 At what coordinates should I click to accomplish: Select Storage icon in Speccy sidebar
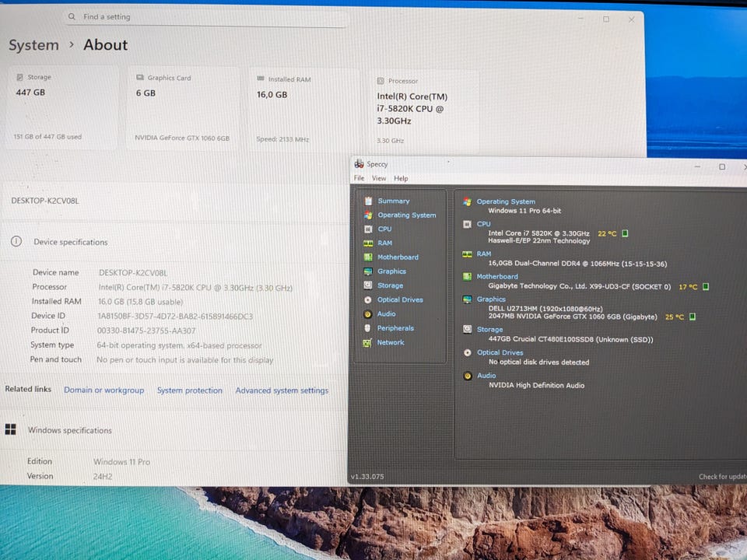click(368, 285)
